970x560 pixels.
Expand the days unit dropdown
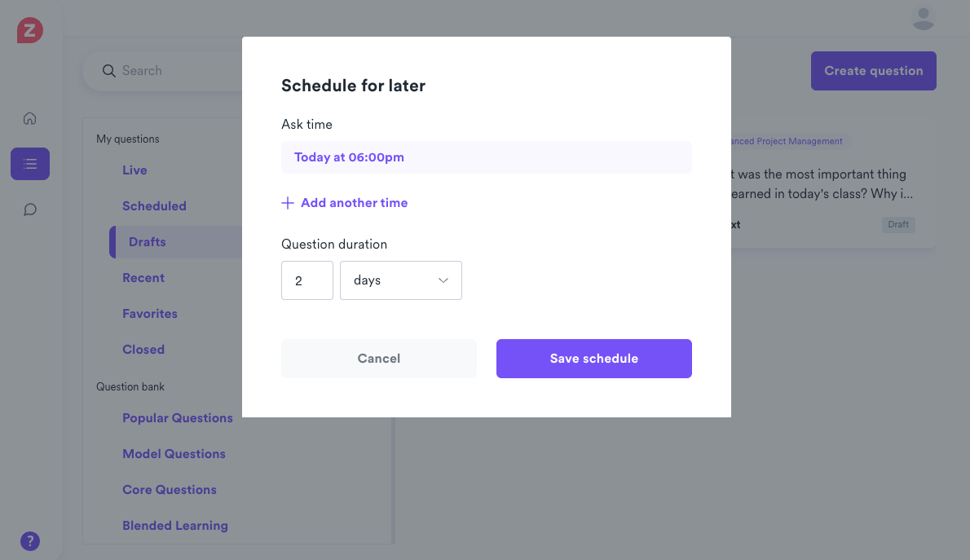400,280
